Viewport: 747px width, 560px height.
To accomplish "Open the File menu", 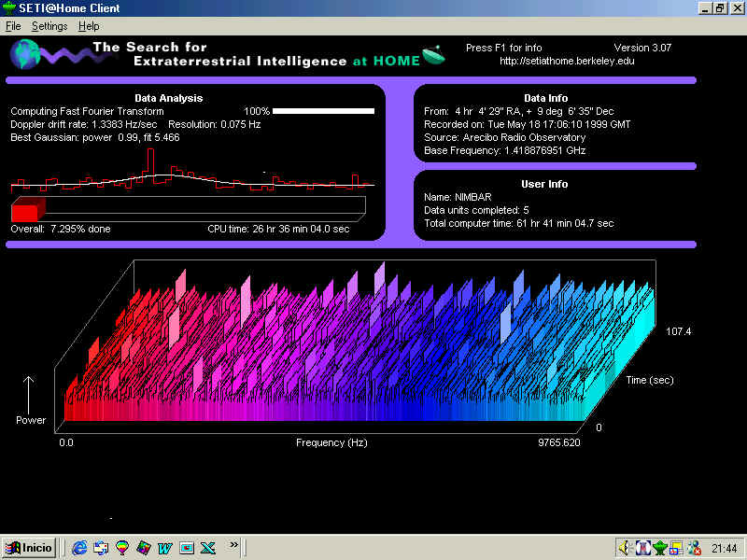I will pyautogui.click(x=12, y=26).
